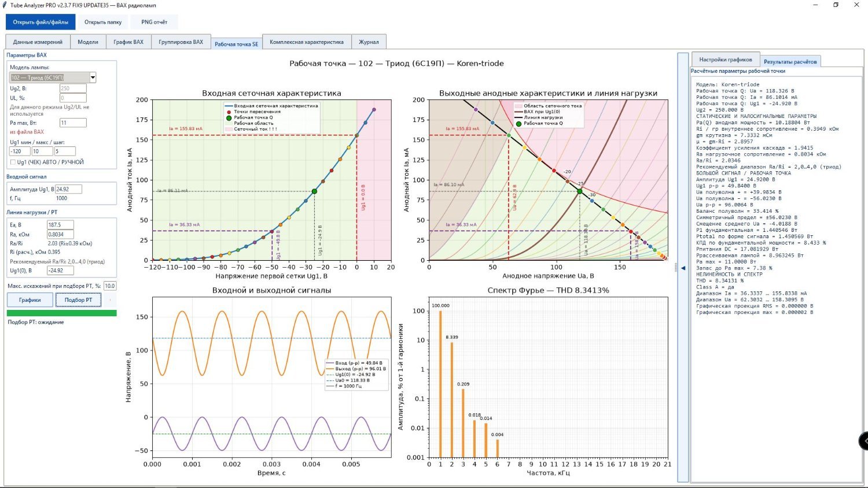The width and height of the screenshot is (868, 488).
Task: Click the black-green Q point on load line
Action: pyautogui.click(x=580, y=191)
